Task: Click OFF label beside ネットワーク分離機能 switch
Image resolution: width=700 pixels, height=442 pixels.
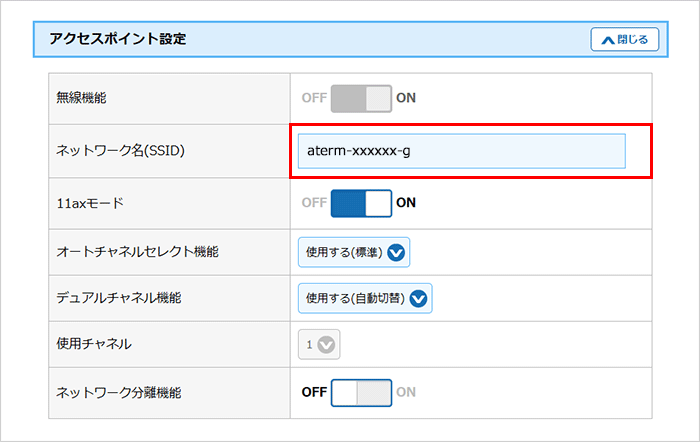Action: coord(314,391)
